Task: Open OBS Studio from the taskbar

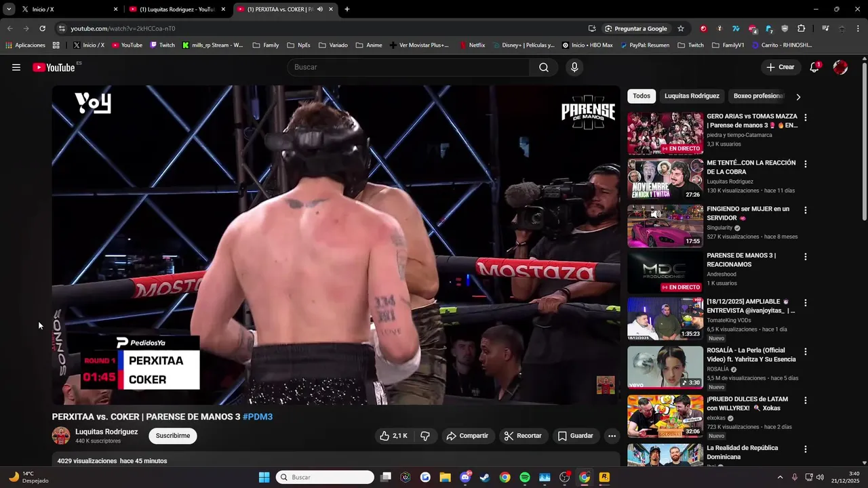Action: (x=564, y=477)
